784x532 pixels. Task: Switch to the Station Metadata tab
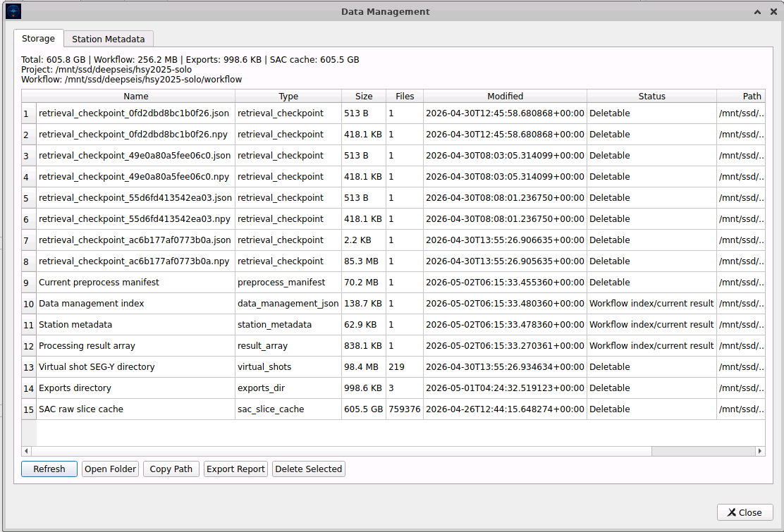point(109,39)
